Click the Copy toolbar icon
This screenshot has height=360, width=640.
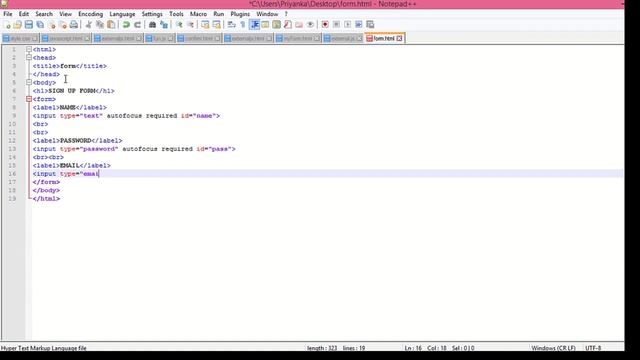tap(100, 25)
